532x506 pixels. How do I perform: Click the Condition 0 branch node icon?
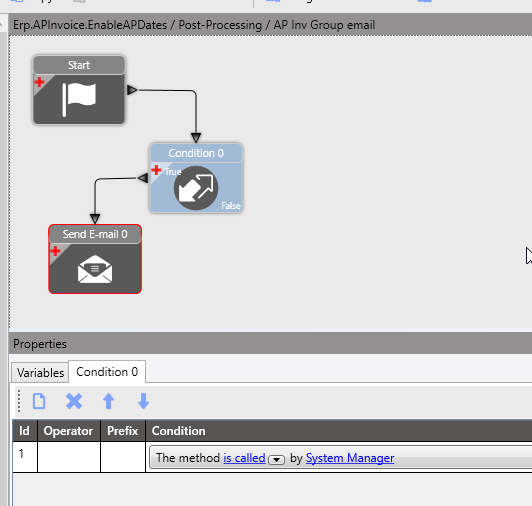pos(196,188)
